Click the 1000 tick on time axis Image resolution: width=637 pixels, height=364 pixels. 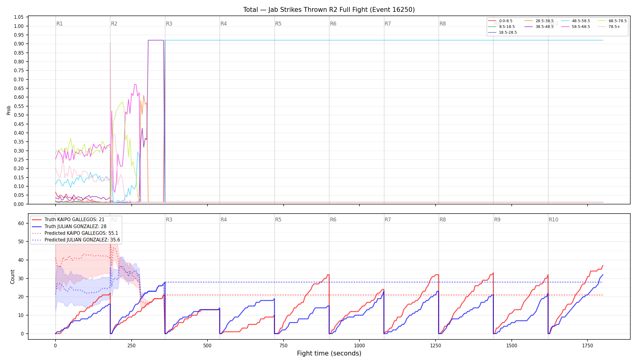click(x=359, y=345)
